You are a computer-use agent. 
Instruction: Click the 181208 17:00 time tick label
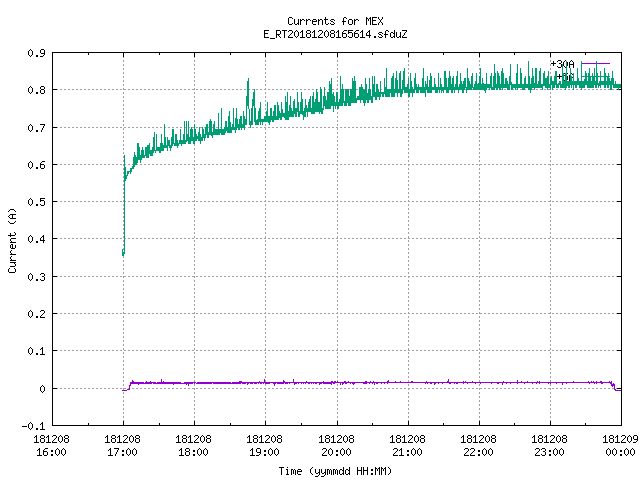click(x=122, y=446)
